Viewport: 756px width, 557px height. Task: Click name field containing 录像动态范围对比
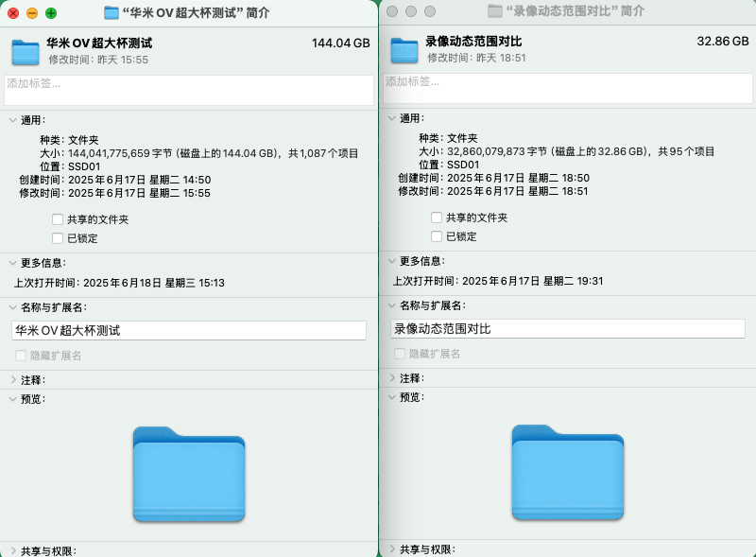coord(568,329)
